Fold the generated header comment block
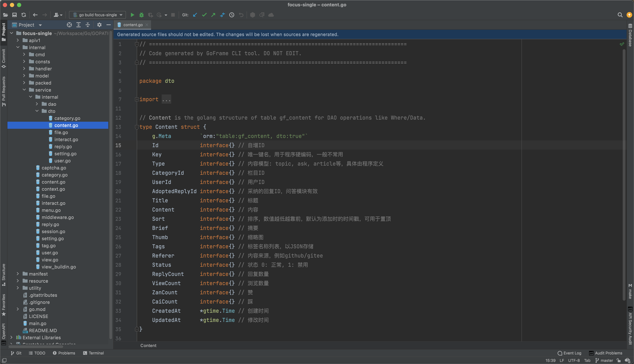Viewport: 634px width, 364px height. tap(137, 44)
